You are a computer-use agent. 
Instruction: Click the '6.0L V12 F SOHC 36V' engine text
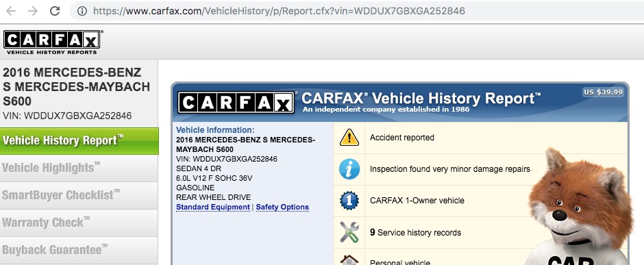214,178
